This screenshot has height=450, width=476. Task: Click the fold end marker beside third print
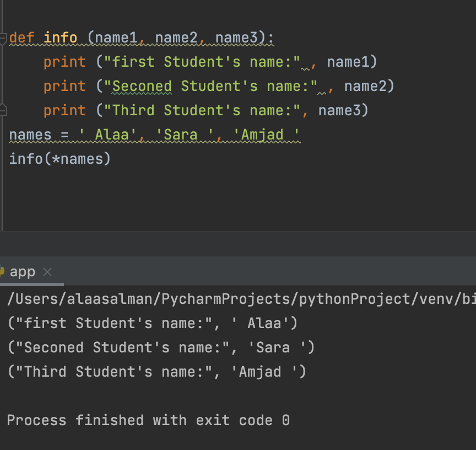[3, 110]
